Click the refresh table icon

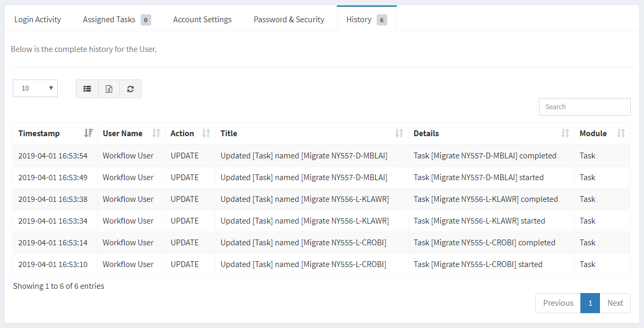coord(130,89)
